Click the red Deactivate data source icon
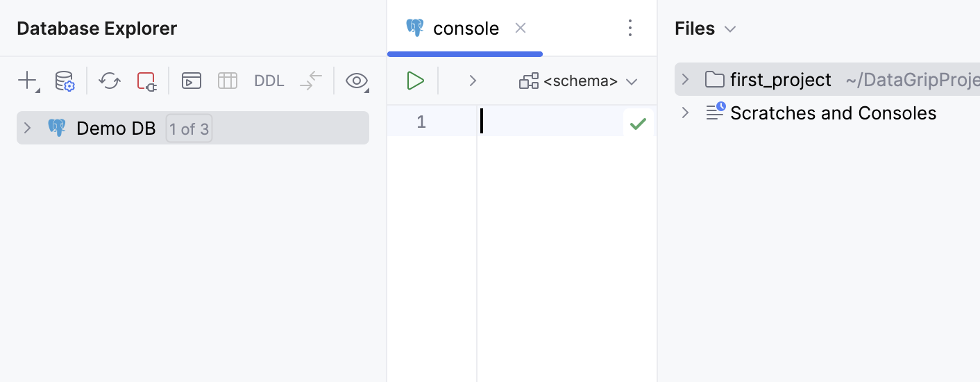This screenshot has width=980, height=382. (x=146, y=81)
